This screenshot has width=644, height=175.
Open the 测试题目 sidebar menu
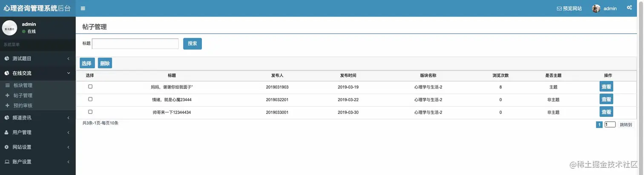pos(38,58)
